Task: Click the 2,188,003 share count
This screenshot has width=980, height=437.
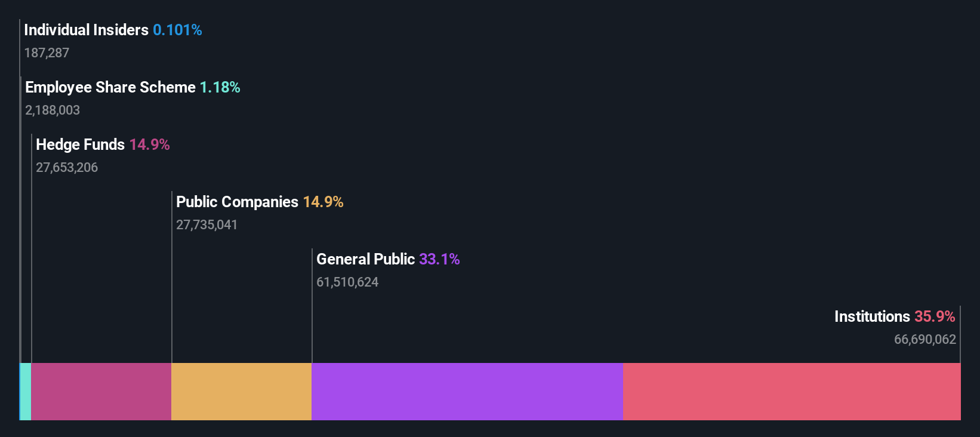Action: pos(53,110)
